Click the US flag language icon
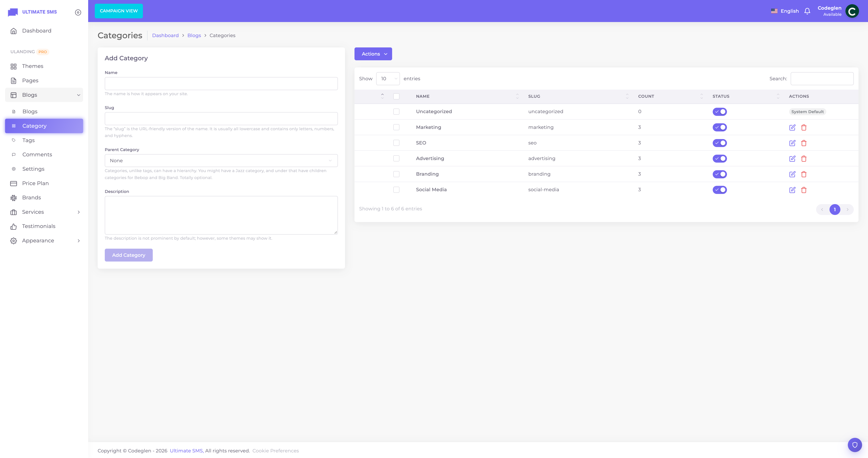The image size is (868, 458). (x=774, y=11)
